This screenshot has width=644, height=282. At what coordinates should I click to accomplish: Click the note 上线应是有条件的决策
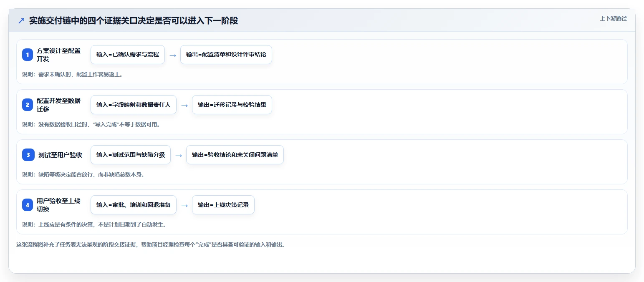[94, 224]
